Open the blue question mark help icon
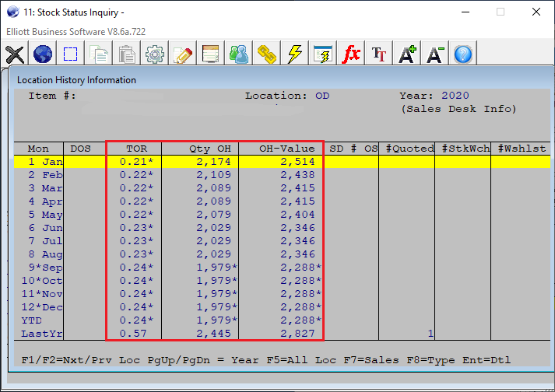Screen dimensions: 555x392 [463, 54]
